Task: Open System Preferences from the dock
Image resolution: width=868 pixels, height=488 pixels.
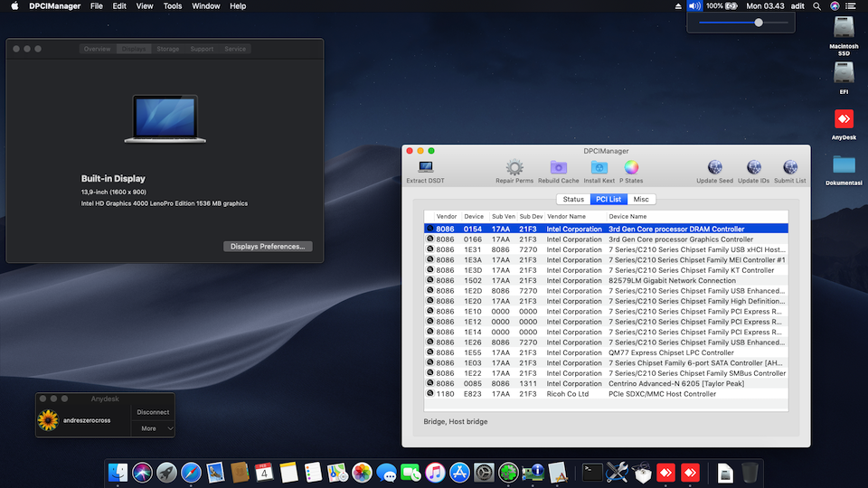Action: point(484,473)
